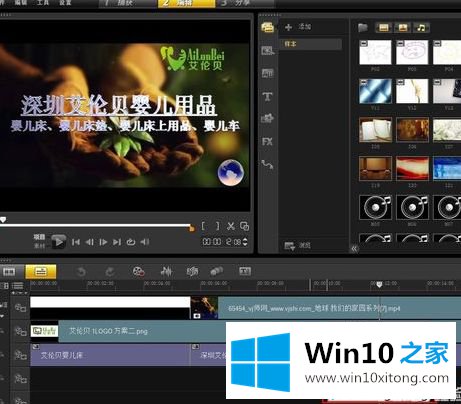461x404 pixels.
Task: Switch preview to 项目 project mode
Action: tap(39, 237)
